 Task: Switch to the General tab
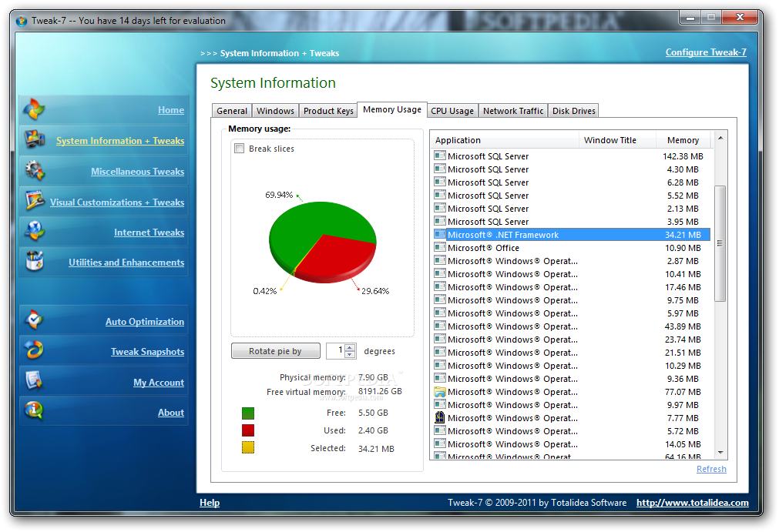point(231,111)
